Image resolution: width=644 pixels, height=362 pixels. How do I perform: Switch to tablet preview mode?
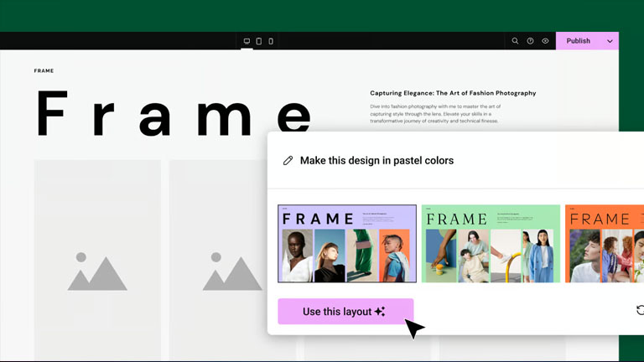pyautogui.click(x=258, y=41)
